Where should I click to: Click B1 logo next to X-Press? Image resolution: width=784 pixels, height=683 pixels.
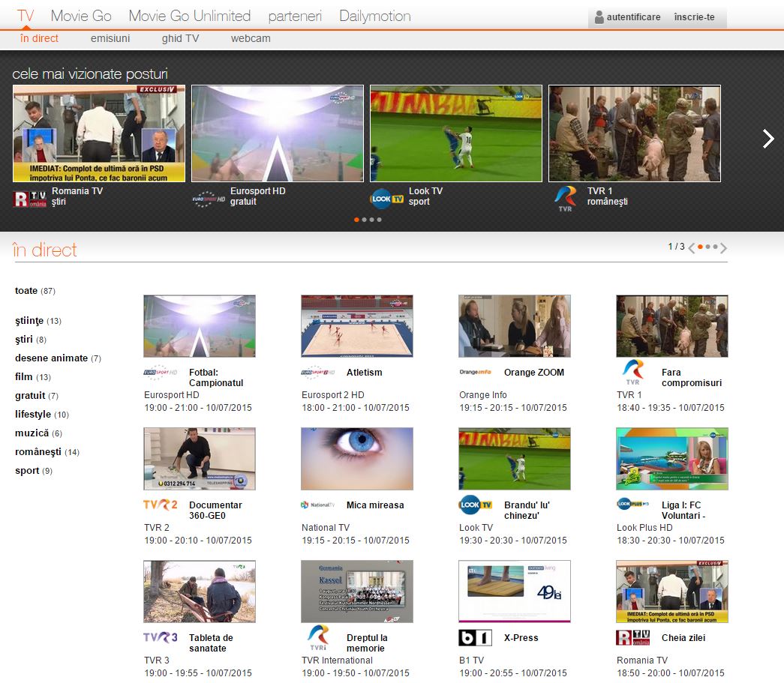(476, 637)
